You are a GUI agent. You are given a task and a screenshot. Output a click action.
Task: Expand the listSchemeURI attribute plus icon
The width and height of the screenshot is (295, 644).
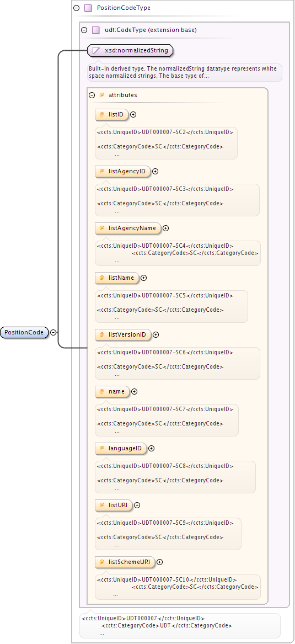(159, 562)
